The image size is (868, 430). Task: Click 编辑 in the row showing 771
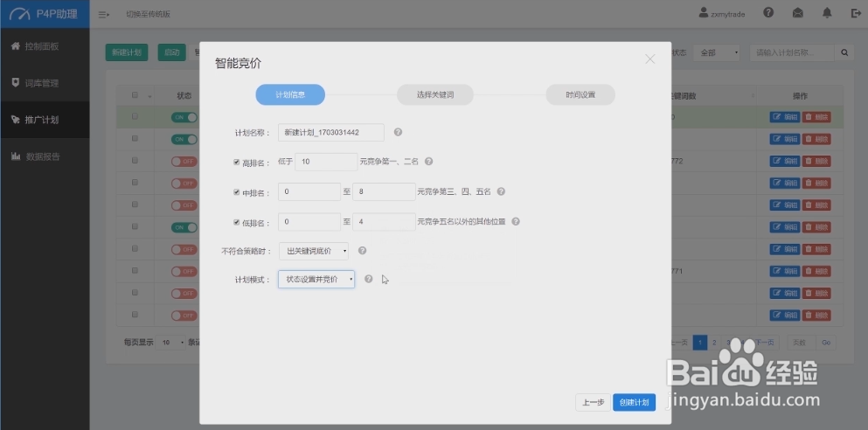point(784,271)
